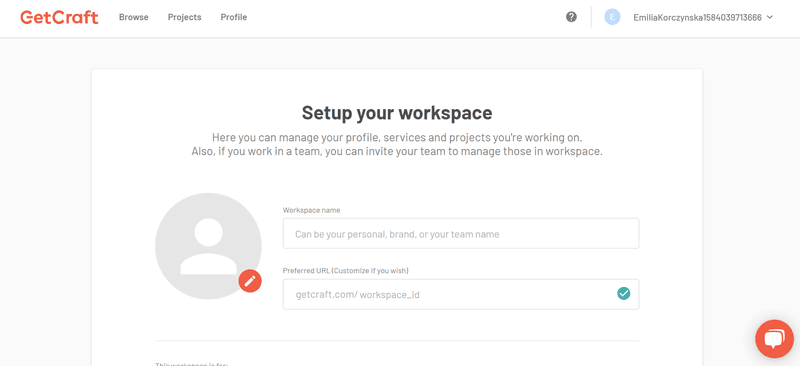The width and height of the screenshot is (800, 366).
Task: Open the GetCraft logo home link
Action: click(59, 17)
